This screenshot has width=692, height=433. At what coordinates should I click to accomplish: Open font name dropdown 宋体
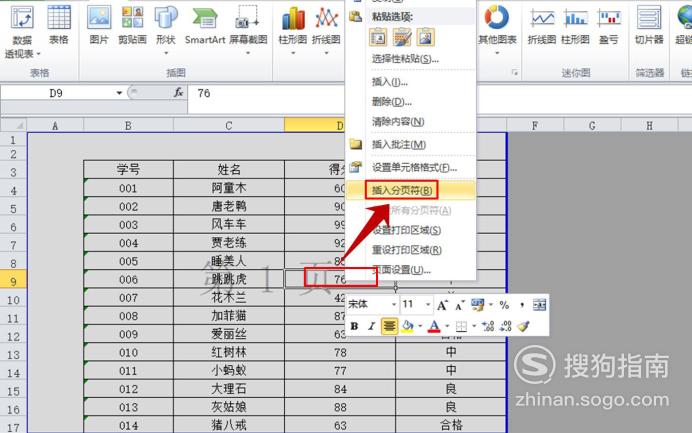[394, 305]
